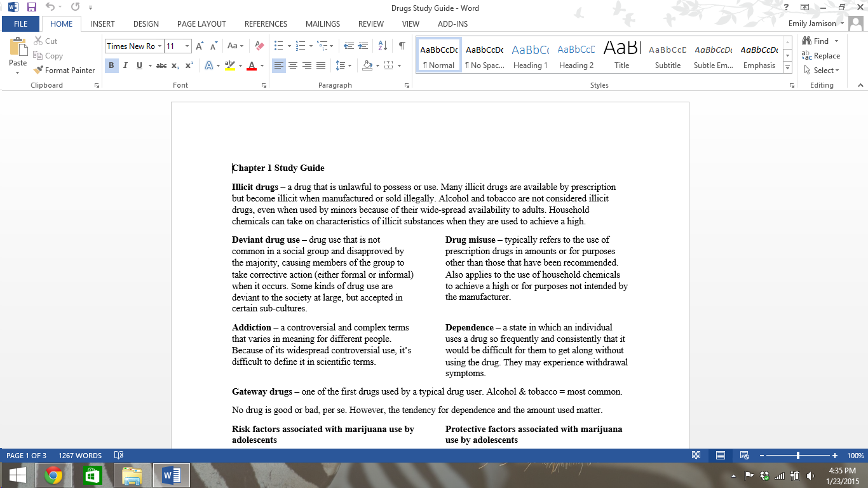Image resolution: width=868 pixels, height=488 pixels.
Task: Align text to the right
Action: point(307,65)
